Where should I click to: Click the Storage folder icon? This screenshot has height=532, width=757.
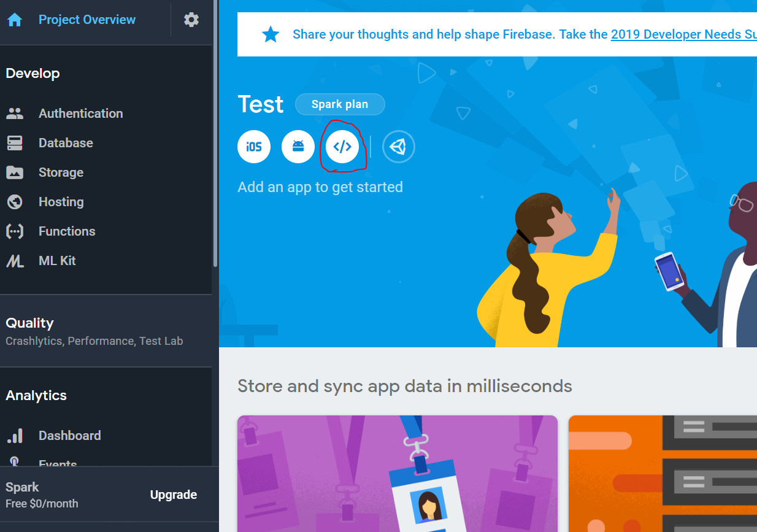(15, 172)
